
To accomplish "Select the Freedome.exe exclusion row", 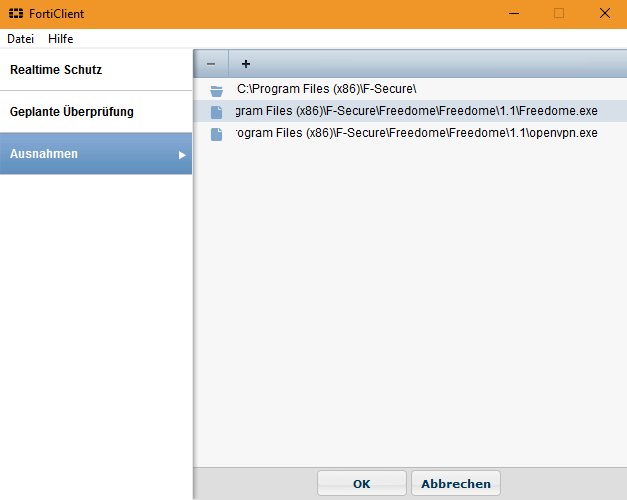I will pyautogui.click(x=410, y=111).
